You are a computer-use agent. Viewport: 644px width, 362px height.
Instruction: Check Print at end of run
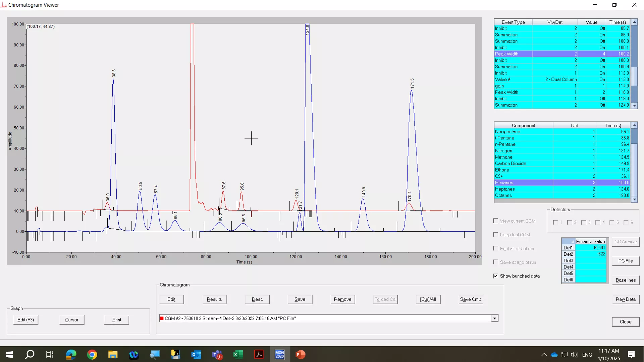[x=496, y=248]
